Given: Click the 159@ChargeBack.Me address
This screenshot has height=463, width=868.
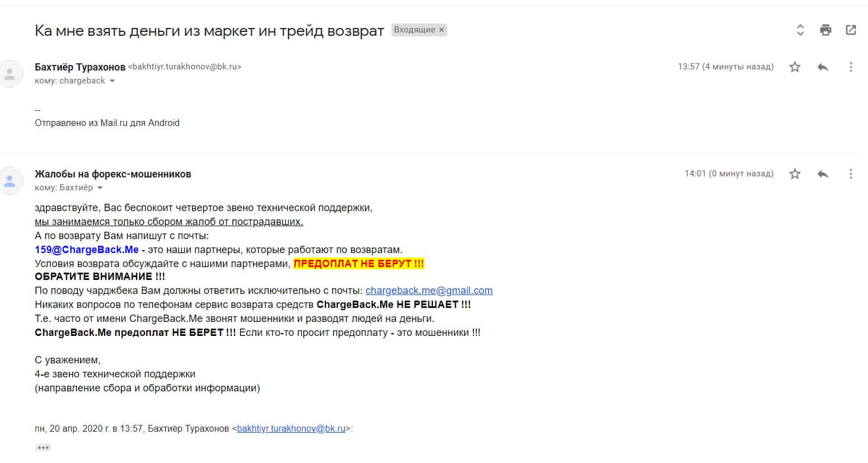Looking at the screenshot, I should coord(86,250).
